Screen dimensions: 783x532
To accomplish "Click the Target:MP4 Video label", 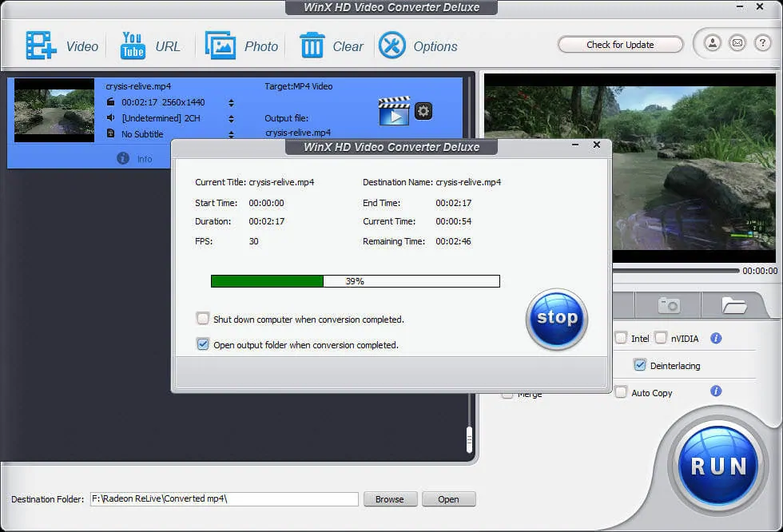I will (x=299, y=86).
